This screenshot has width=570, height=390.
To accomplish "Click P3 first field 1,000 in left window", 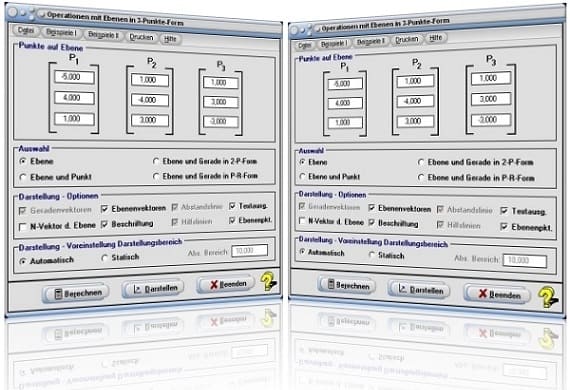I will (x=221, y=83).
